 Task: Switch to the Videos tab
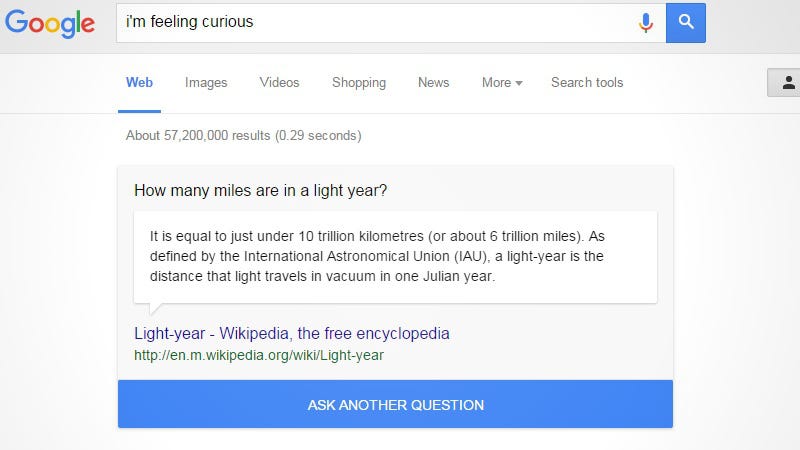click(x=279, y=82)
